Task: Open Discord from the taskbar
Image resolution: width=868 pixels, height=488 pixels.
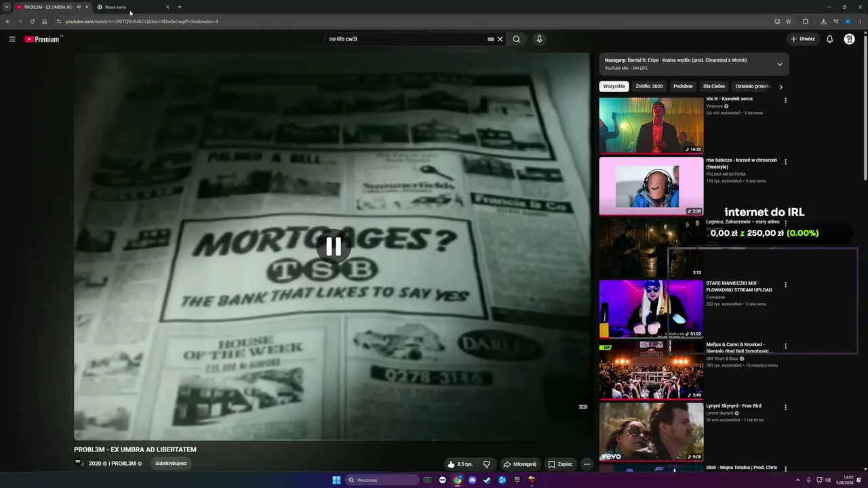Action: point(473,480)
